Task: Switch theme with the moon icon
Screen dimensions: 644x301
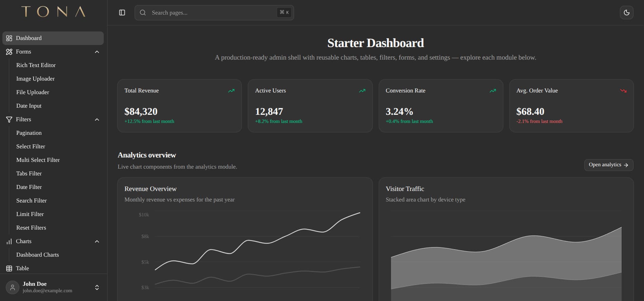Action: [626, 13]
